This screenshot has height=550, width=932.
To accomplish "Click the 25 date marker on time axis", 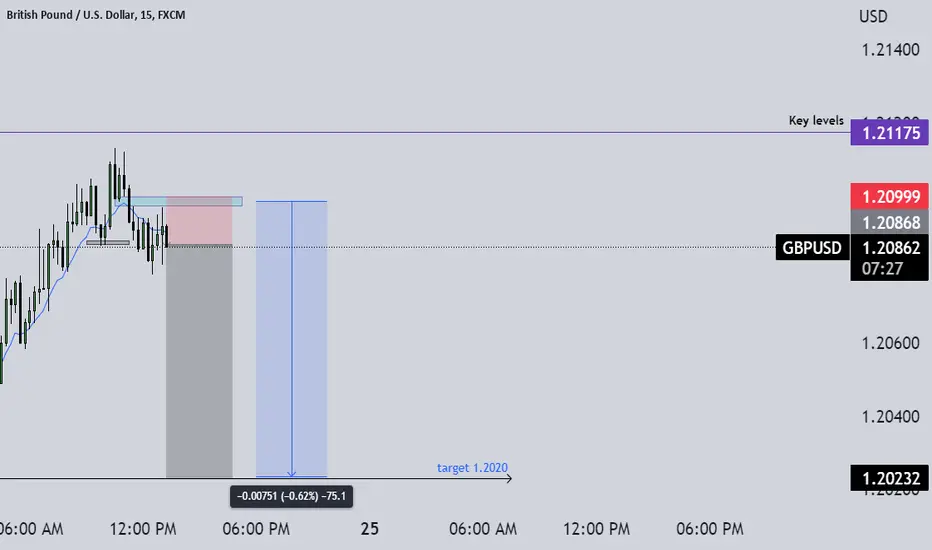I will 369,529.
